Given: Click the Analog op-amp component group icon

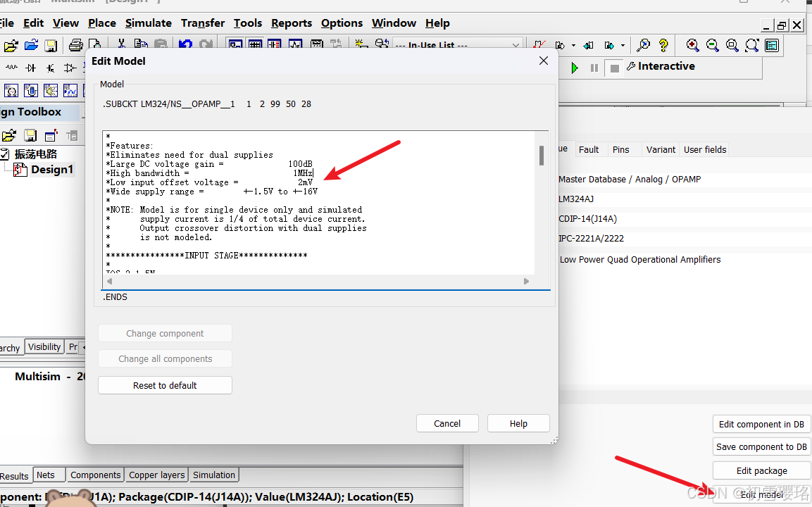Looking at the screenshot, I should 70,68.
